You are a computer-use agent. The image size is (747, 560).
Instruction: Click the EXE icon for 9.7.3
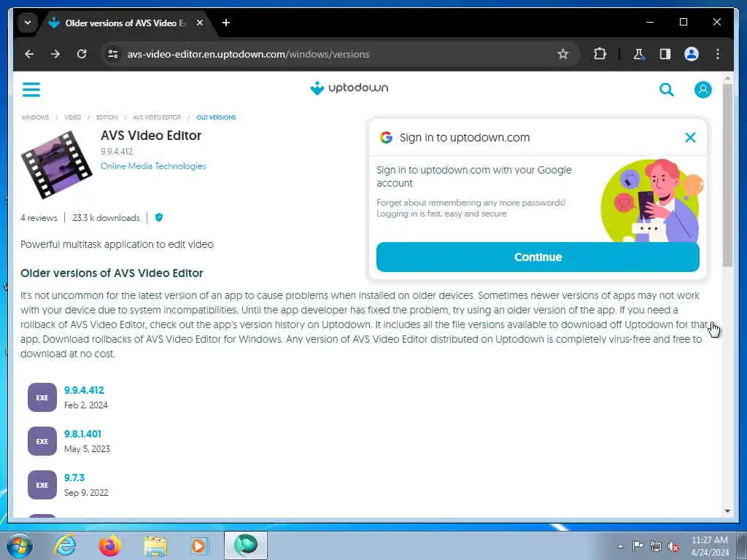pos(42,485)
